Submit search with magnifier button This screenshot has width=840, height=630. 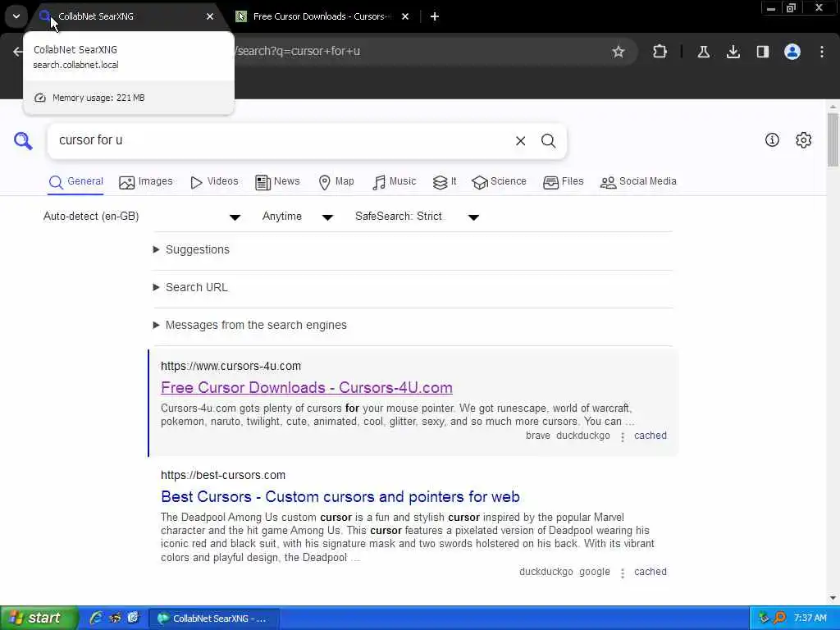(x=548, y=141)
